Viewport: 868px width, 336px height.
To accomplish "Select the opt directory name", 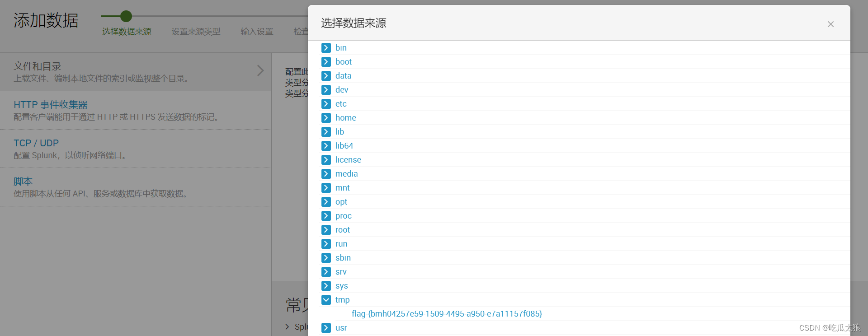I will click(x=341, y=202).
